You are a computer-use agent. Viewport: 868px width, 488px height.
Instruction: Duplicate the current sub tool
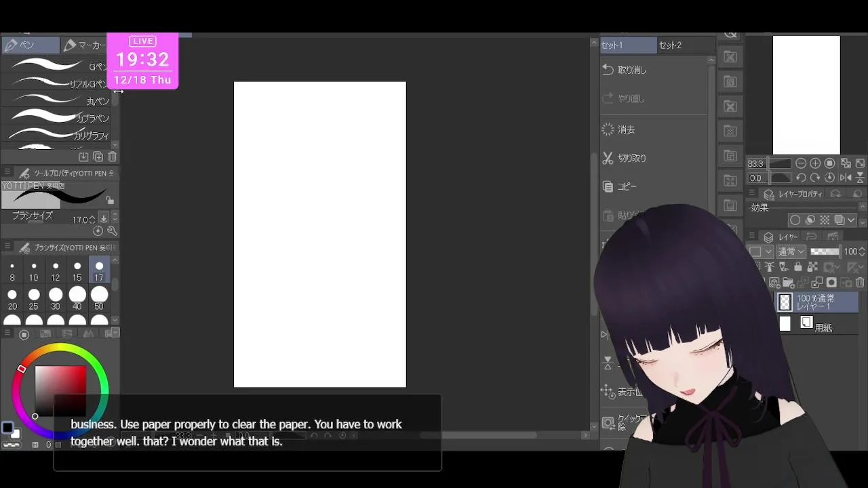click(x=98, y=157)
